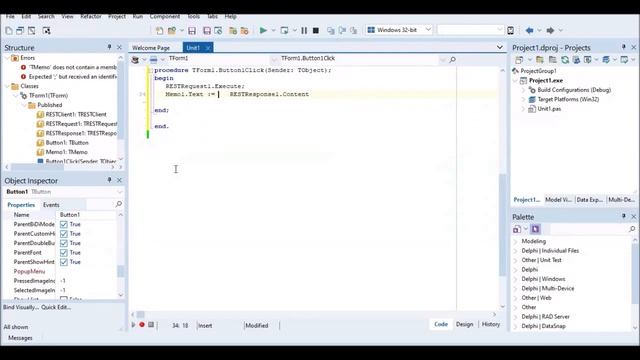Switch to the Events tab
This screenshot has width=640, height=360.
point(51,205)
